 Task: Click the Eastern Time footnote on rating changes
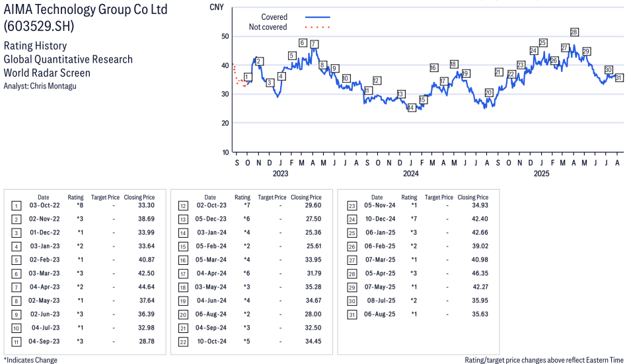(x=544, y=360)
